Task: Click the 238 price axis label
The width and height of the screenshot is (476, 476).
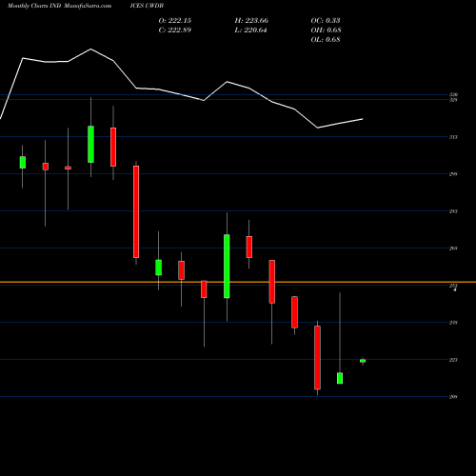Action: [x=453, y=323]
